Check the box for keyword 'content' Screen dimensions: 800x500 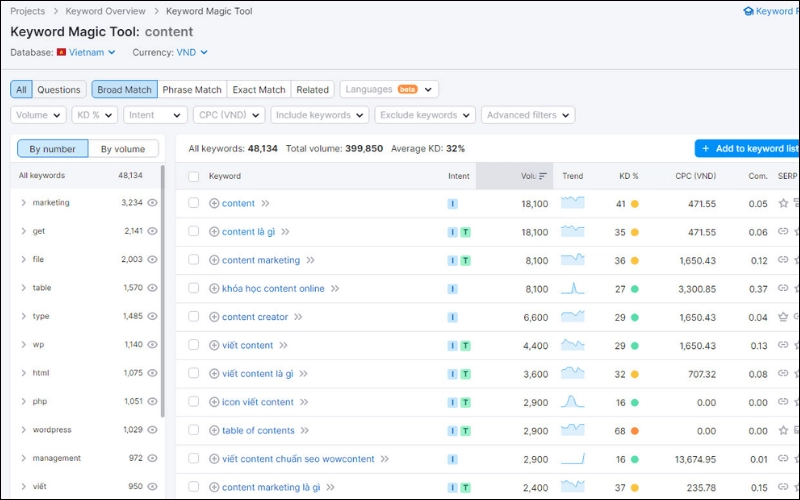pyautogui.click(x=193, y=203)
